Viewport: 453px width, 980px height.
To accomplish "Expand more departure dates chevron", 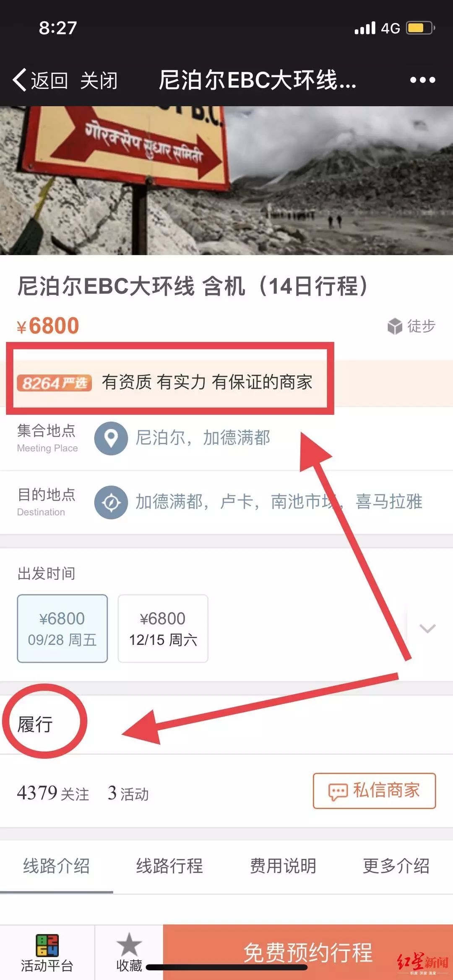I will 427,628.
